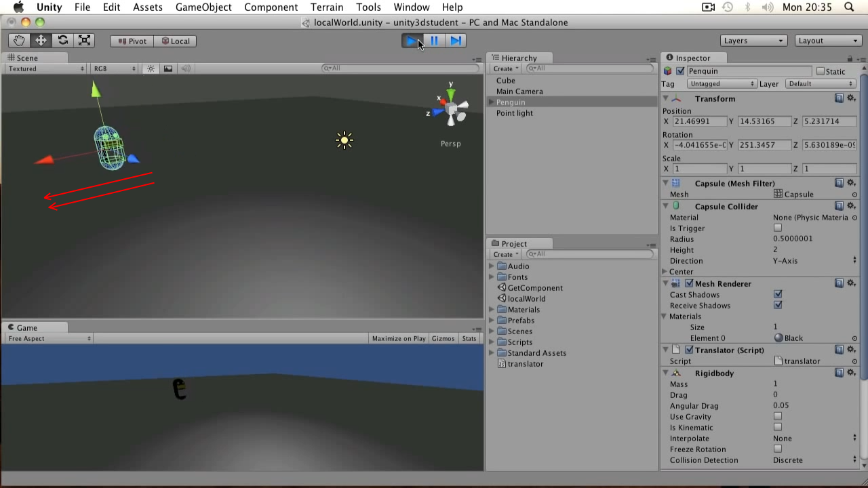
Task: Select the Scale tool
Action: (84, 40)
